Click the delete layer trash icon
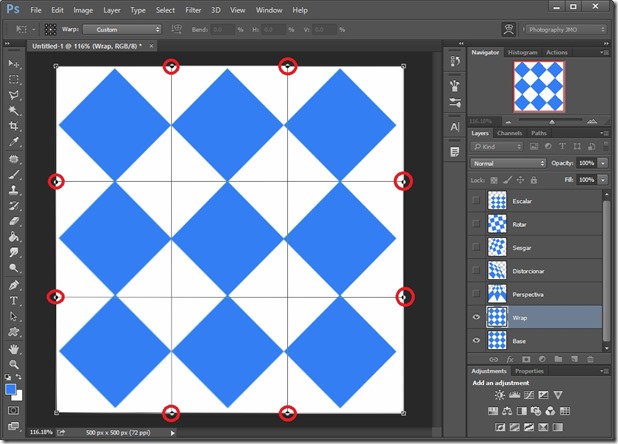 pyautogui.click(x=590, y=359)
